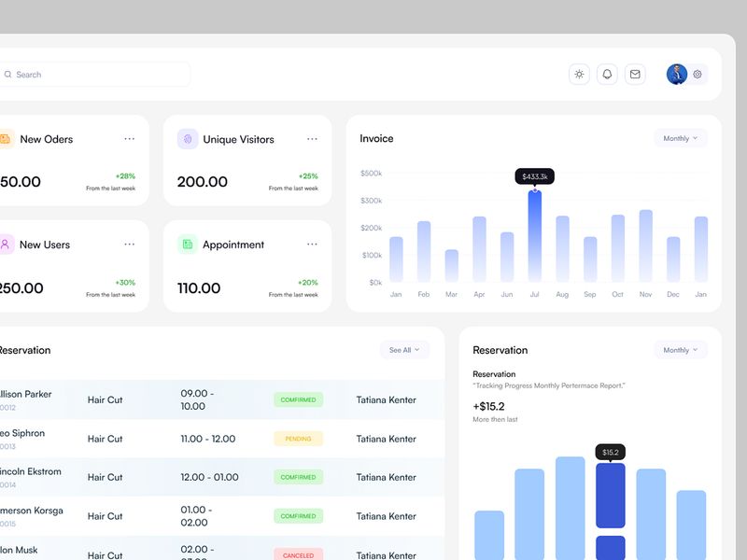Open New Users card options menu

click(130, 245)
